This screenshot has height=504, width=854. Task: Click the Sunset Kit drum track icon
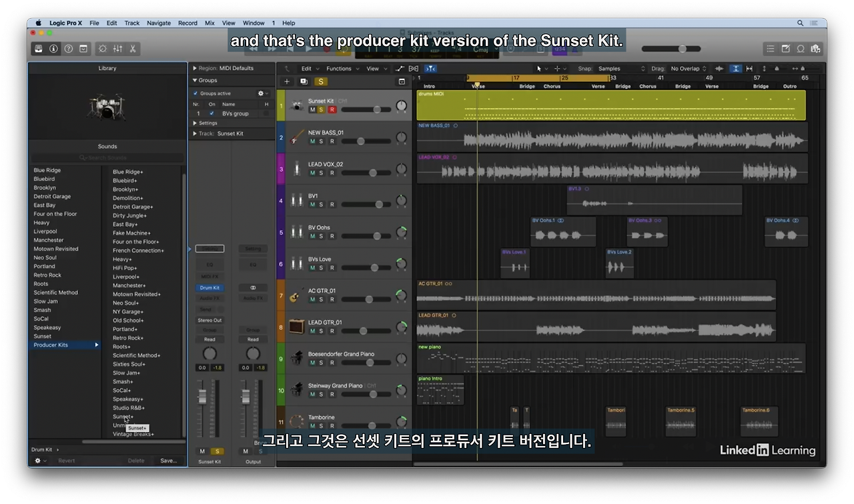coord(297,105)
